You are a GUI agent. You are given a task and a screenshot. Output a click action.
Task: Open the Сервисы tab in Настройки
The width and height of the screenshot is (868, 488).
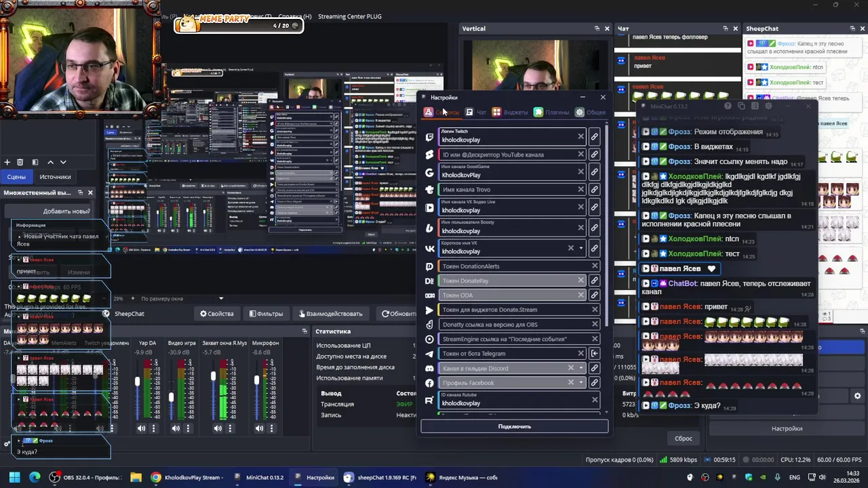click(441, 112)
